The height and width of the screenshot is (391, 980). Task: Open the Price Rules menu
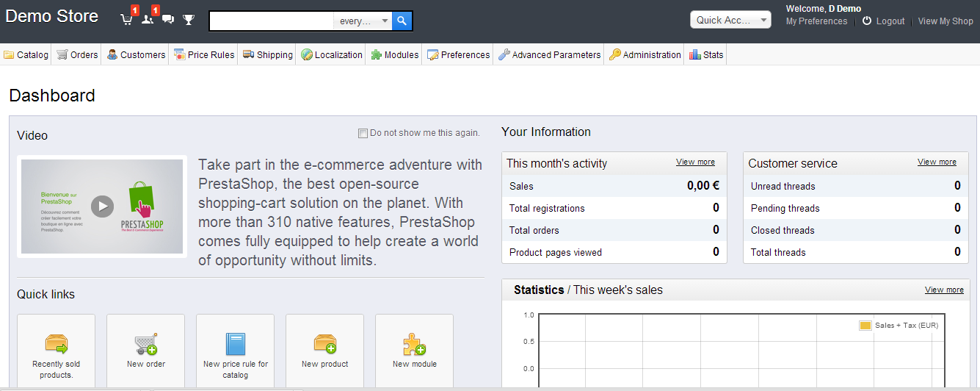pos(204,54)
